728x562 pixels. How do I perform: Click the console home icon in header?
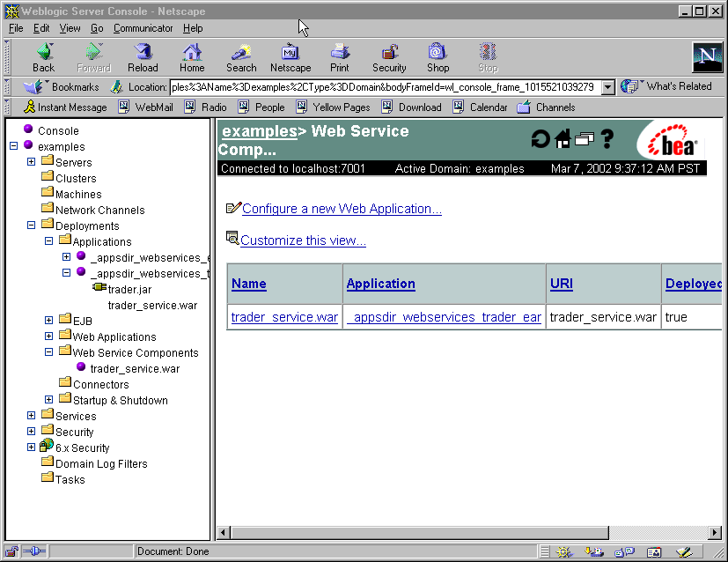coord(563,139)
